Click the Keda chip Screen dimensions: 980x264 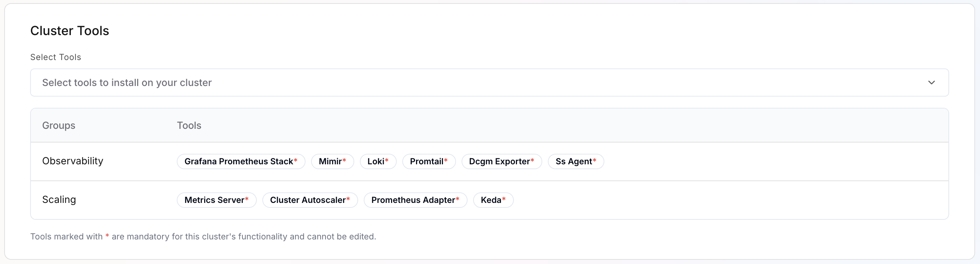pyautogui.click(x=493, y=200)
